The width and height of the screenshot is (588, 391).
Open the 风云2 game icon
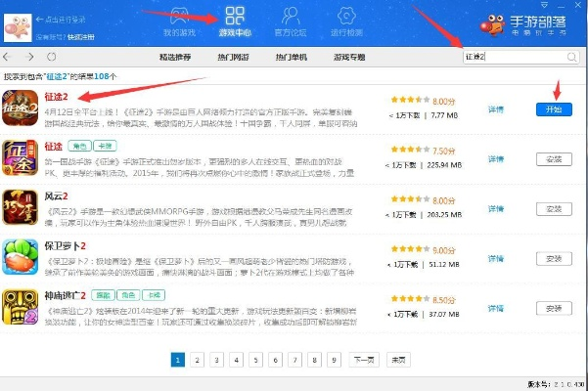(21, 207)
